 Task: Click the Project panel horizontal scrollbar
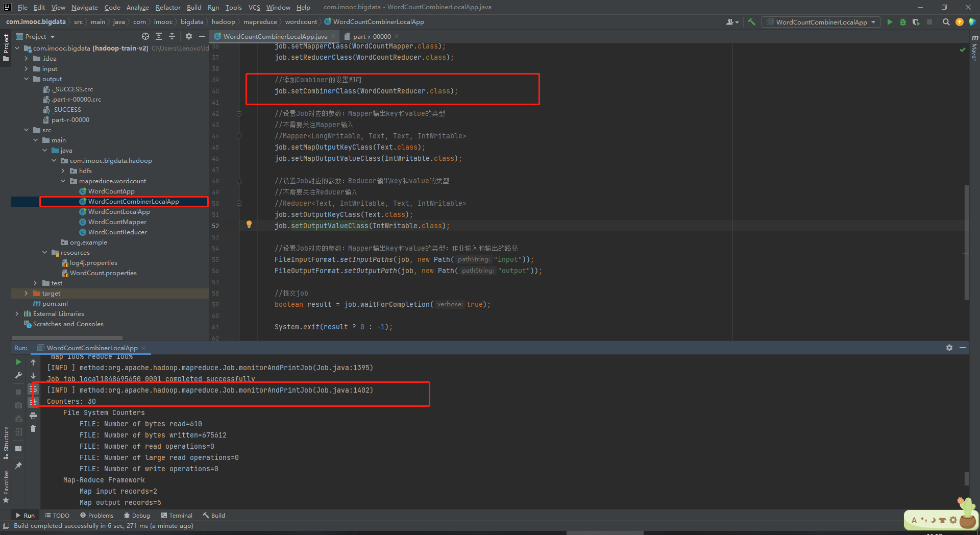point(67,338)
